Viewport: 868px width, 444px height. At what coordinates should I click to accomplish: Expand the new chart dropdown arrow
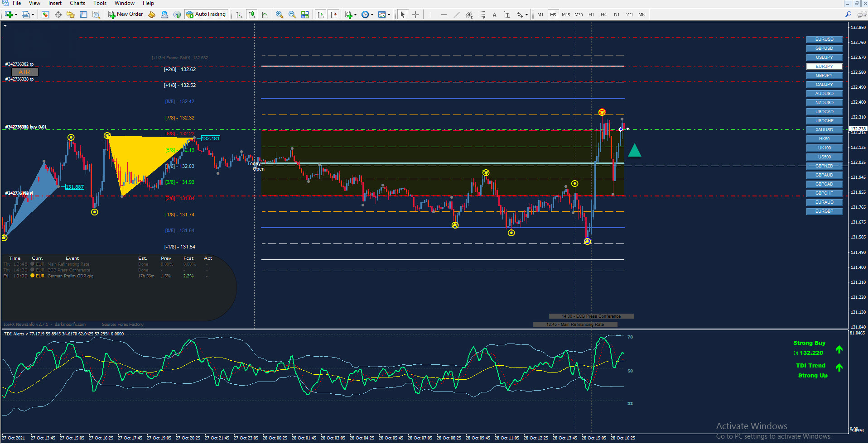[x=16, y=14]
